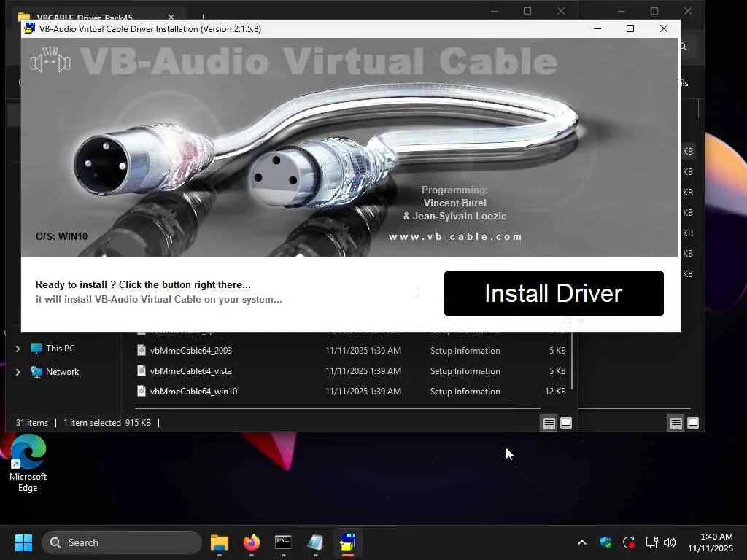Screen dimensions: 747x560
Task: Select This PC in navigation pane
Action: (x=61, y=349)
